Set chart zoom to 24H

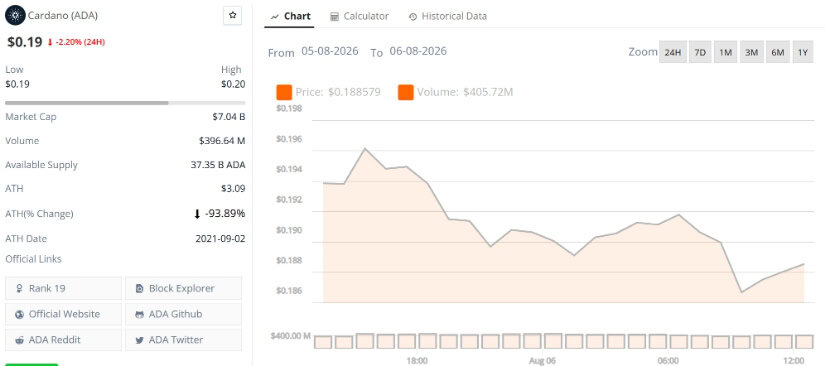point(673,52)
